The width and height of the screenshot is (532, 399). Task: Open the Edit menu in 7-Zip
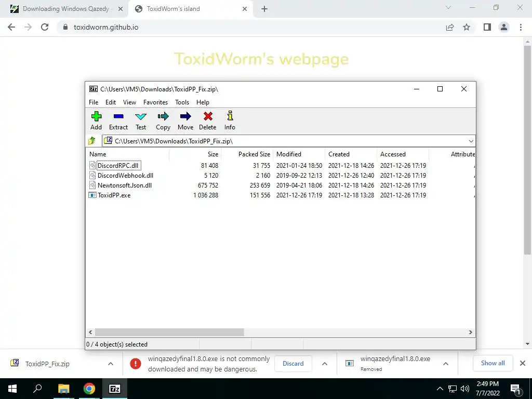[x=111, y=102]
